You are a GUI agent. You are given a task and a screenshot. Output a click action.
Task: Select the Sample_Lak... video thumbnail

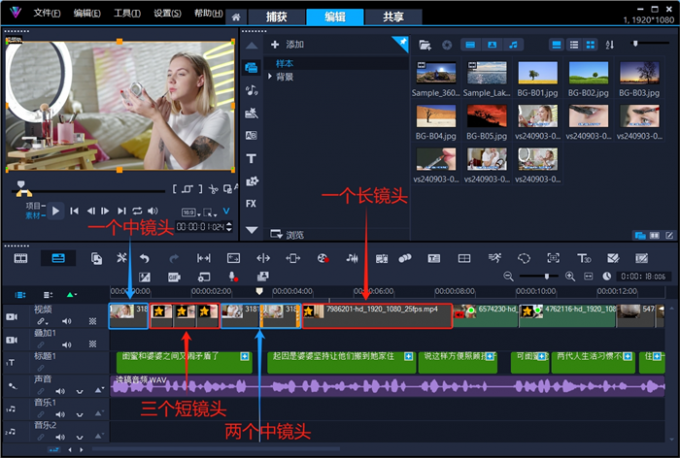coord(487,72)
